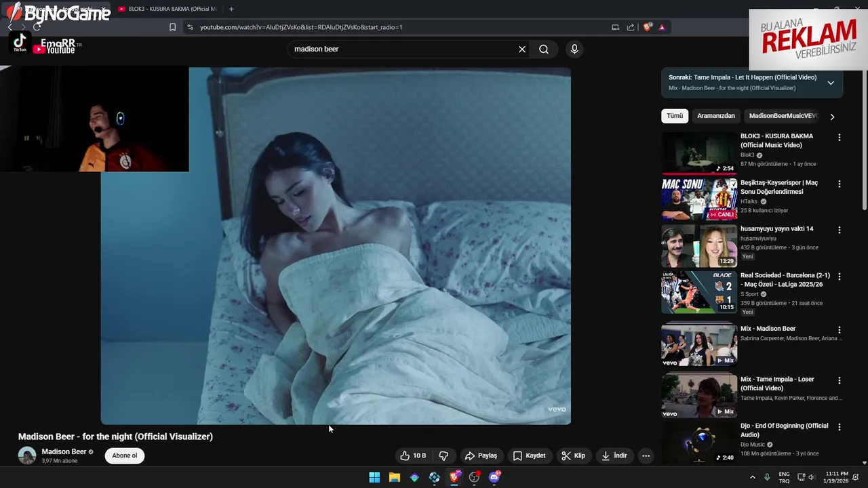Open options for BLOK3 KUSURA BAKMA video
868x488 pixels.
click(x=840, y=138)
